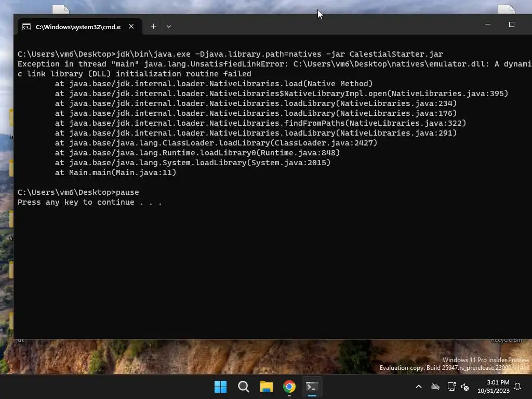Open the clock showing 3:01 PM
Screen dimensions: 532x399
click(x=494, y=387)
